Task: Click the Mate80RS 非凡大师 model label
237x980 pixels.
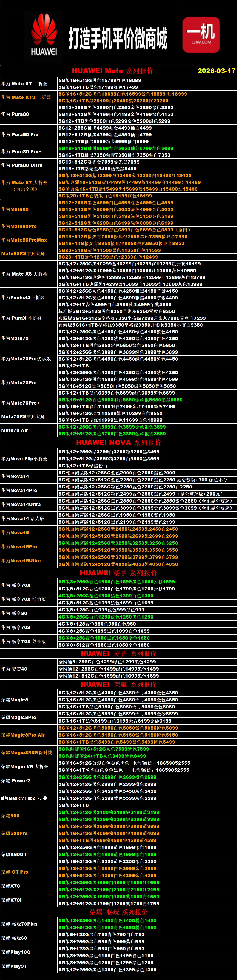Action: click(23, 253)
